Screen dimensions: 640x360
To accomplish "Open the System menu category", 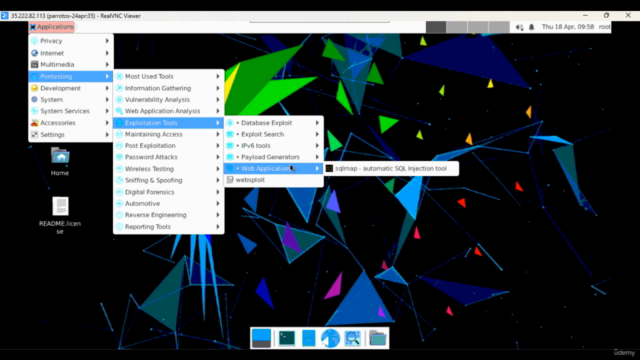I will click(71, 100).
